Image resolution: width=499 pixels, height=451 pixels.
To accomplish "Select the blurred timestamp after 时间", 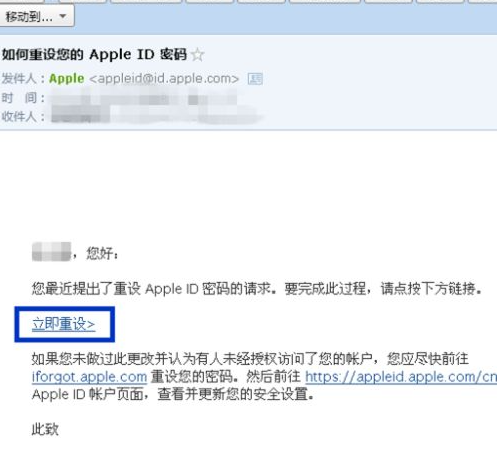I will [x=143, y=99].
